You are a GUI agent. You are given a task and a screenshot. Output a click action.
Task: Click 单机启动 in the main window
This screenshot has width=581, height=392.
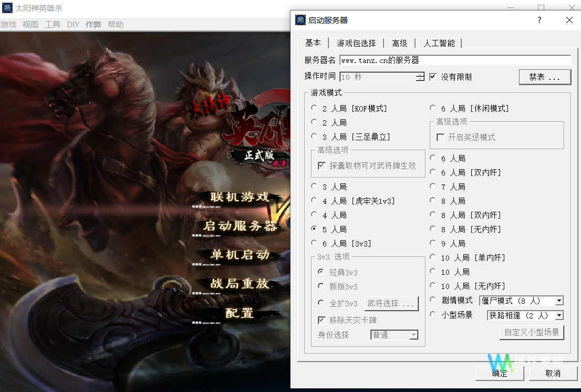pos(240,254)
